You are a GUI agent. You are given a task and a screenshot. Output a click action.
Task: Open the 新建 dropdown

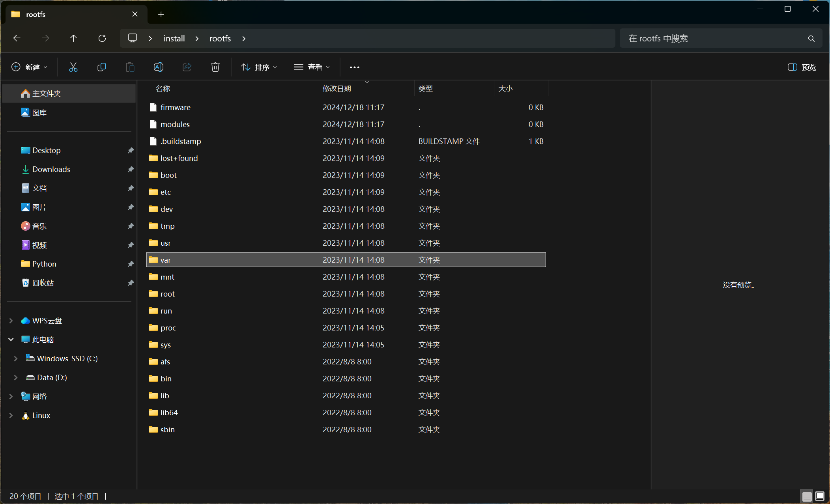(x=30, y=67)
